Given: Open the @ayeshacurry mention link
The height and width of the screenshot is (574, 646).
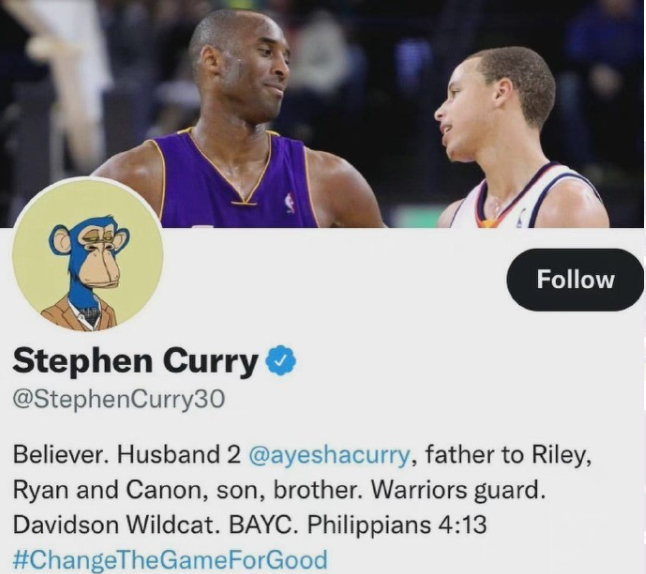Looking at the screenshot, I should point(330,455).
